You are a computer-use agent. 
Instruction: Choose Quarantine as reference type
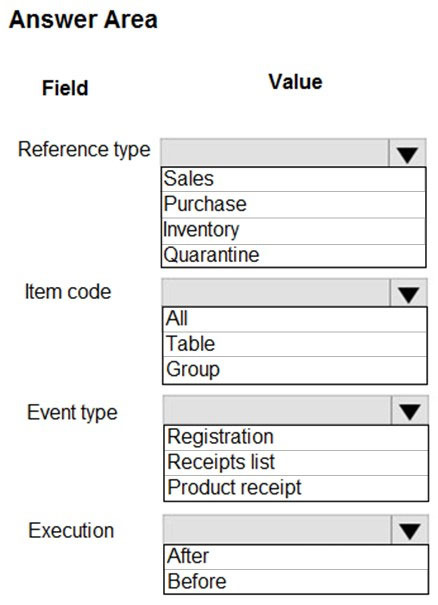pos(294,255)
